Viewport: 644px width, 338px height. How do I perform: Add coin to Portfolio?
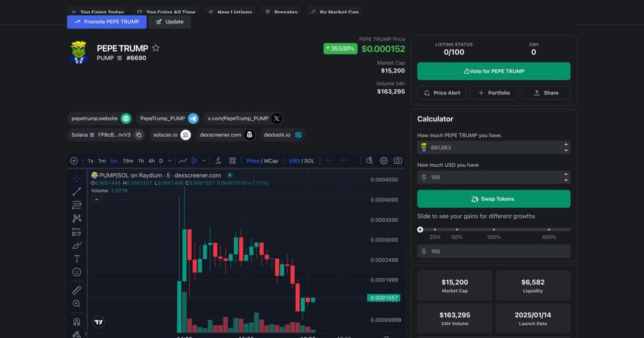point(494,93)
